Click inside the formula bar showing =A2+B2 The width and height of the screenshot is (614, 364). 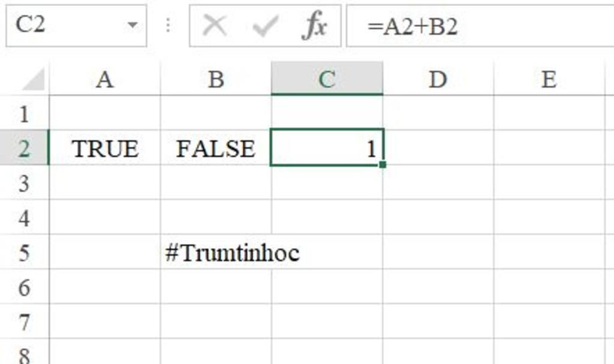[x=480, y=26]
